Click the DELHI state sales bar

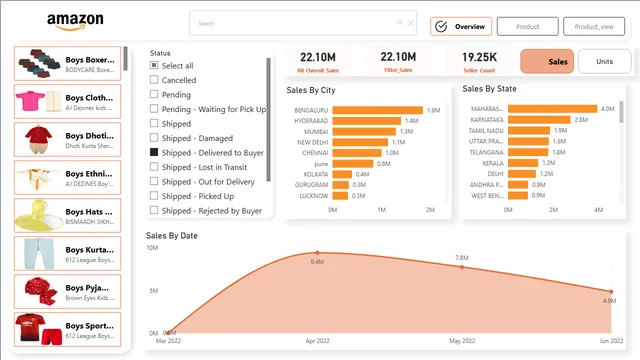pos(522,173)
